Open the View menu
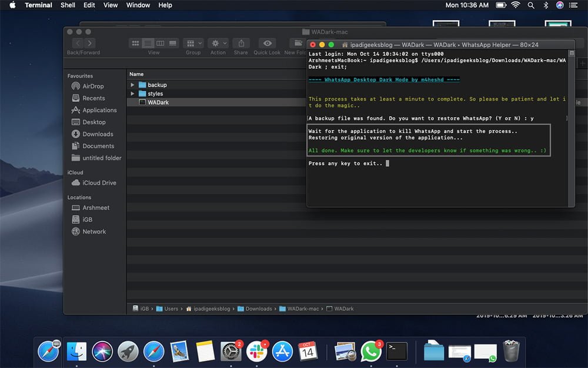This screenshot has height=368, width=588. (x=111, y=5)
